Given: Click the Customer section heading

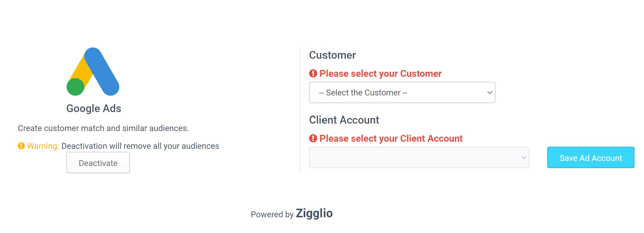Looking at the screenshot, I should tap(332, 55).
